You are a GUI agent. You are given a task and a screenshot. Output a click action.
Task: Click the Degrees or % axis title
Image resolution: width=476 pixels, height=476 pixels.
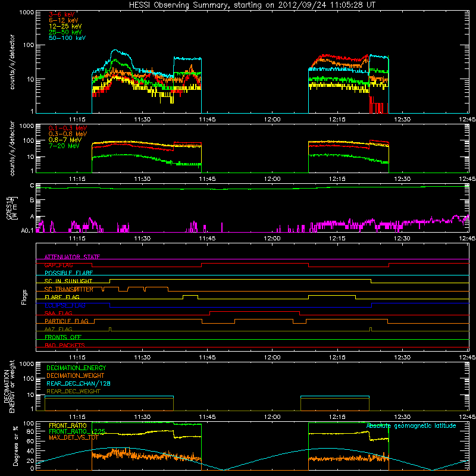15,446
